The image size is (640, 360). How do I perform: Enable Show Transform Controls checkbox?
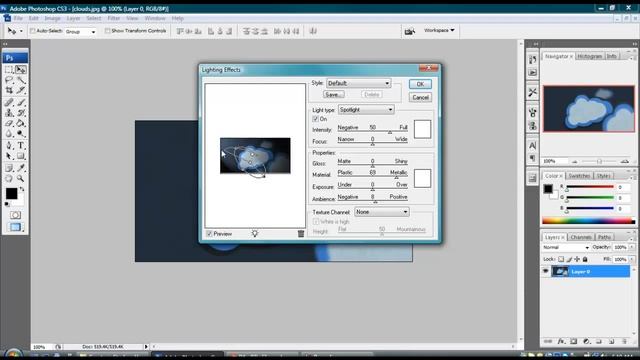pos(107,31)
